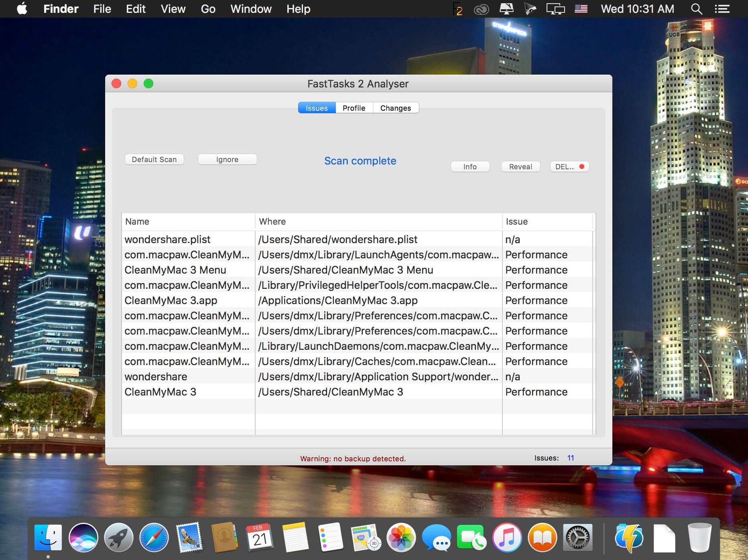Open the Notification Center list icon
Image resolution: width=748 pixels, height=560 pixels.
click(722, 9)
